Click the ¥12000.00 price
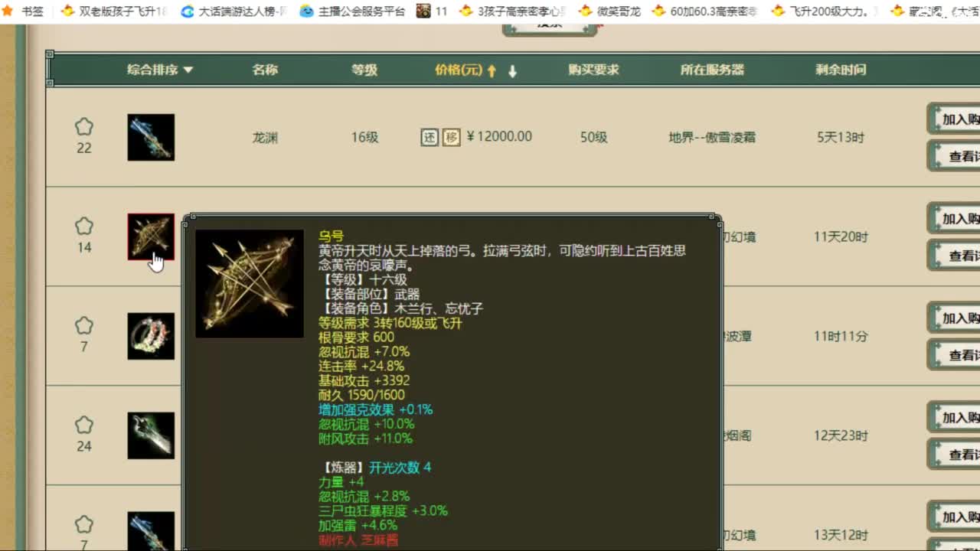The image size is (980, 551). [499, 137]
